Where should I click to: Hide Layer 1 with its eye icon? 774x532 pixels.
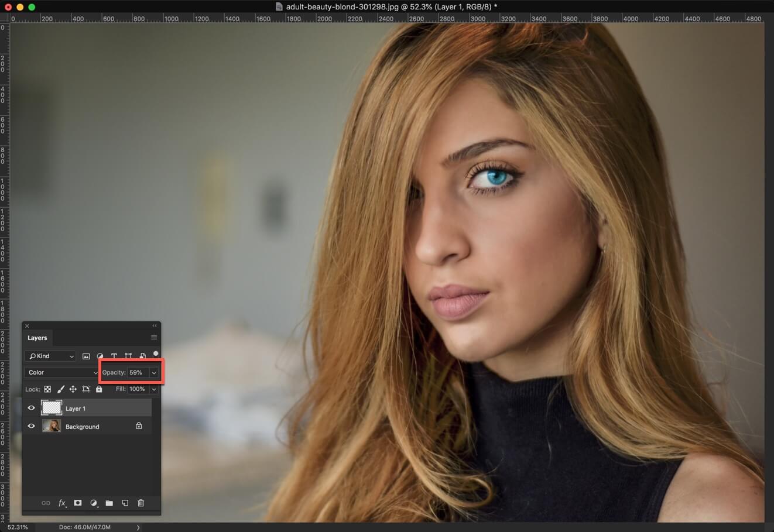click(x=32, y=408)
